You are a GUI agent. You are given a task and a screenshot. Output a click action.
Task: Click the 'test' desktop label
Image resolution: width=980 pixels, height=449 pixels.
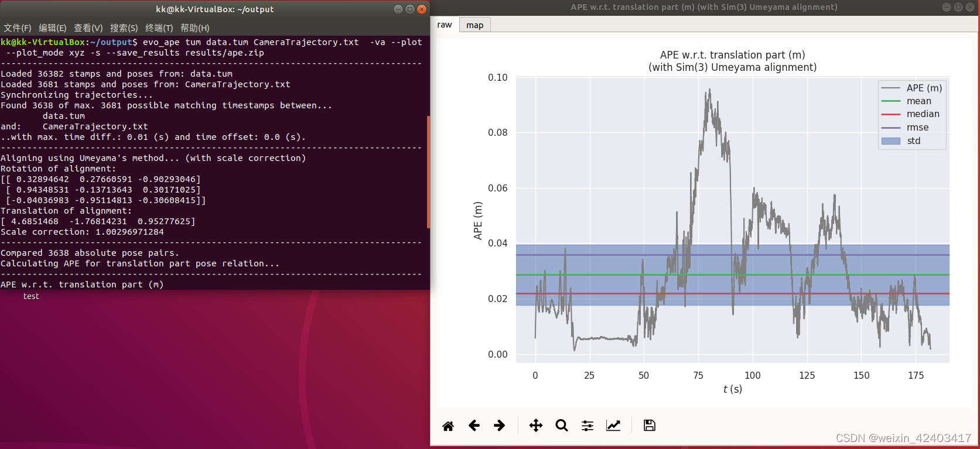click(x=31, y=296)
